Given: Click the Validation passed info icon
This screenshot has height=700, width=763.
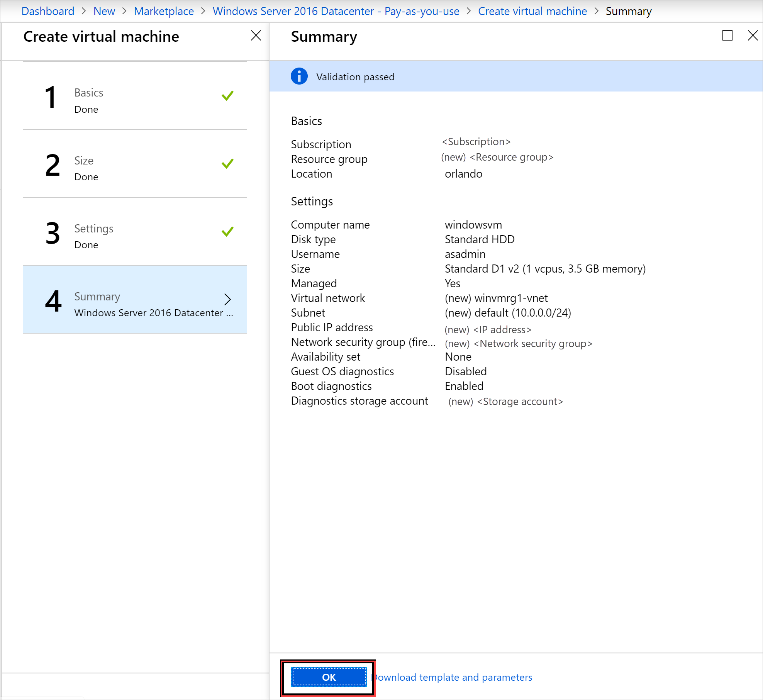Looking at the screenshot, I should [x=299, y=76].
